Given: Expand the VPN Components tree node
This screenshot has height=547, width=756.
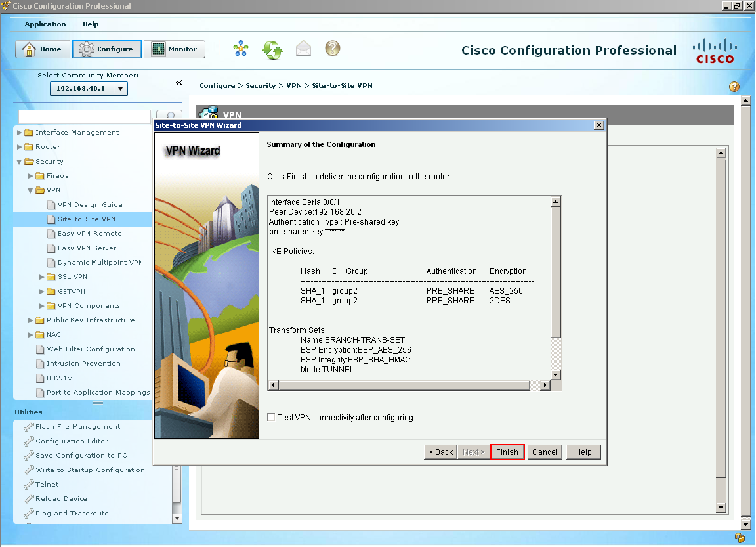Looking at the screenshot, I should tap(42, 306).
